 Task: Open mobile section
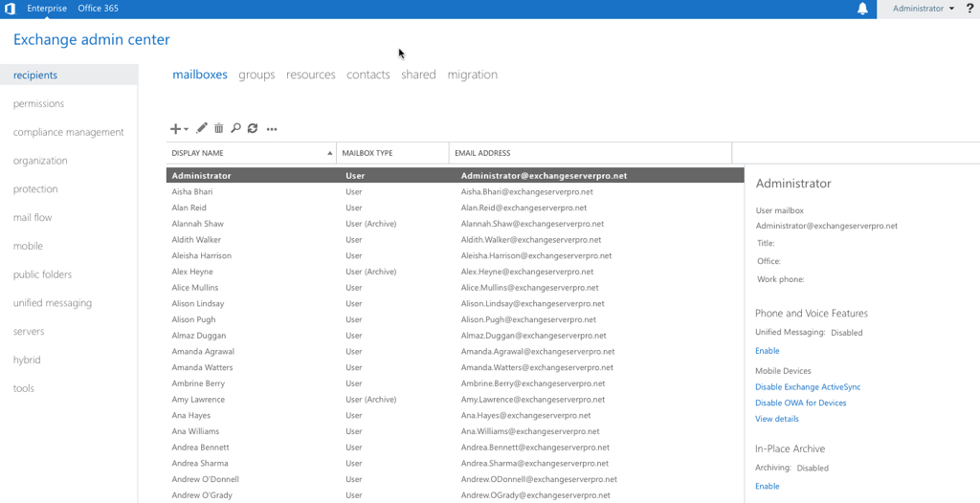28,246
